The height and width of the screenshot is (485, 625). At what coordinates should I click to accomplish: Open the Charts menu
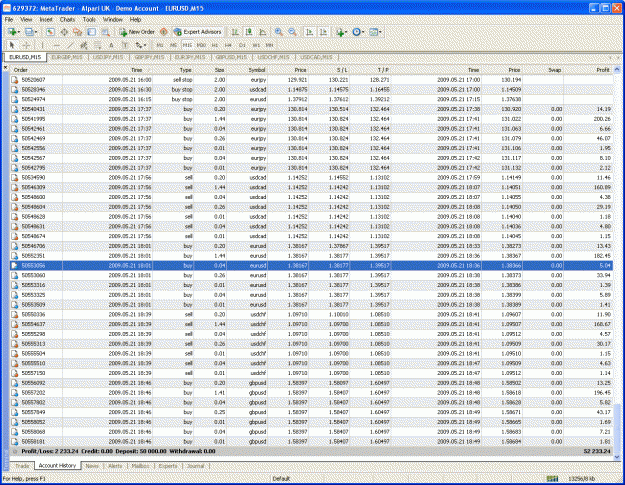tap(67, 19)
